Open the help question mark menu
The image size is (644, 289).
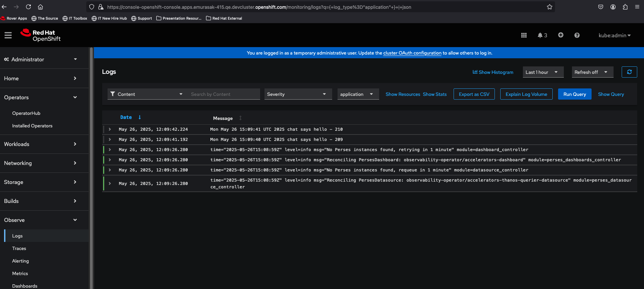coord(577,35)
